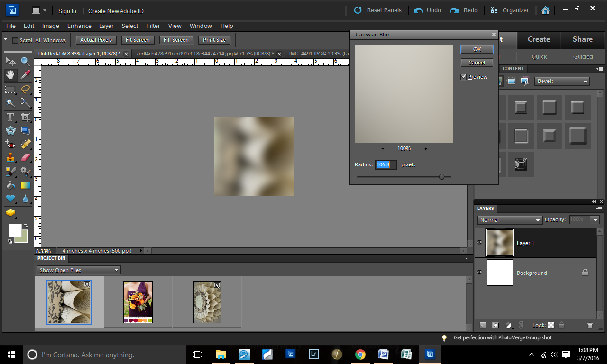Click the Gaussian Blur radius slider handle
The image size is (607, 364).
[442, 177]
